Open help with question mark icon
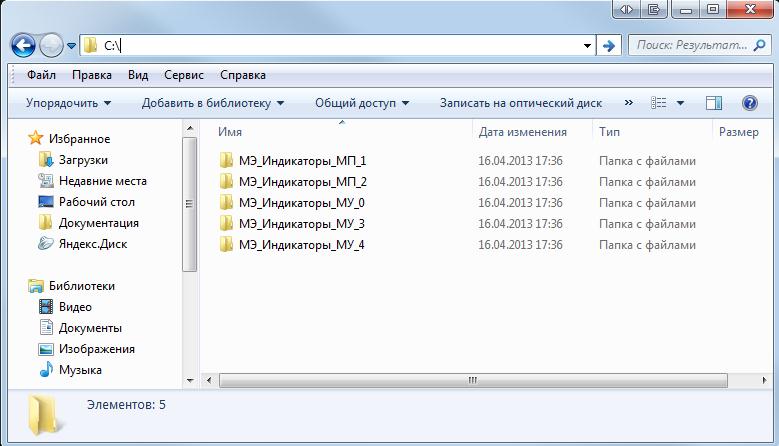This screenshot has width=779, height=446. [750, 103]
